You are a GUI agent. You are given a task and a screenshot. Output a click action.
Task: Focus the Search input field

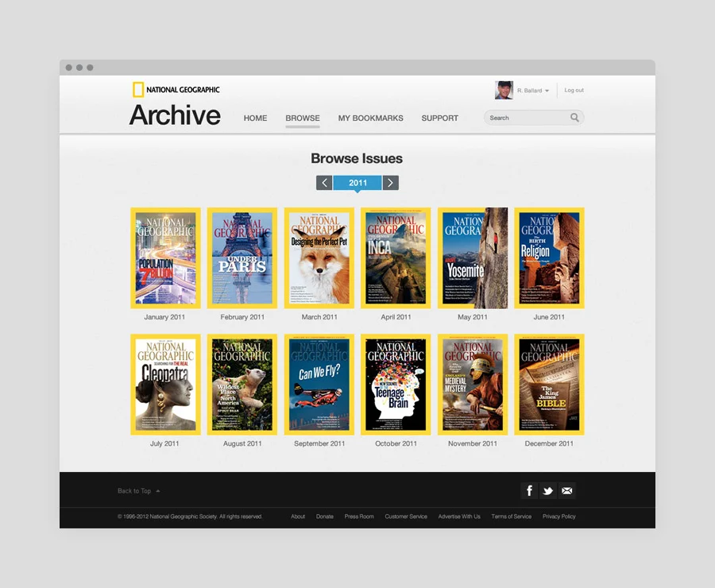pyautogui.click(x=534, y=118)
